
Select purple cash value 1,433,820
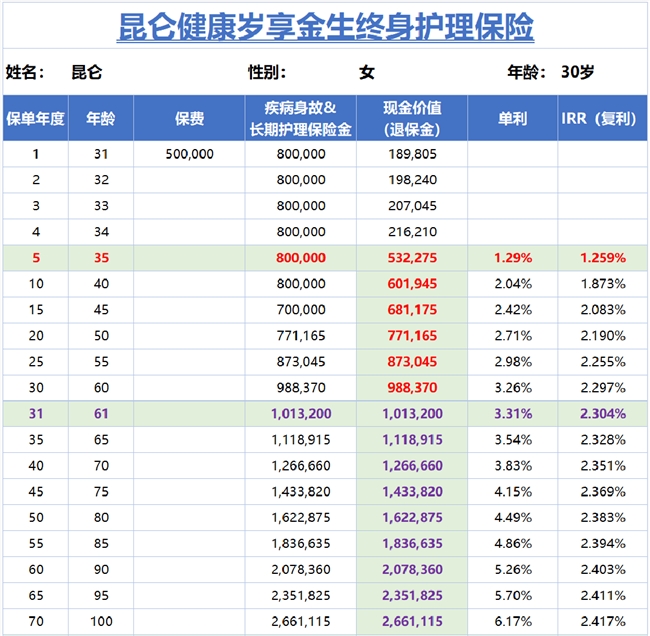point(412,492)
